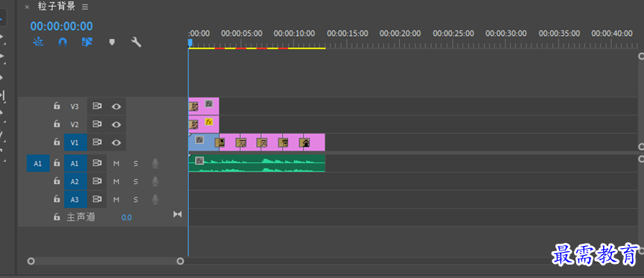Screen dimensions: 644x278
Task: Toggle lock on track V1
Action: coord(57,142)
